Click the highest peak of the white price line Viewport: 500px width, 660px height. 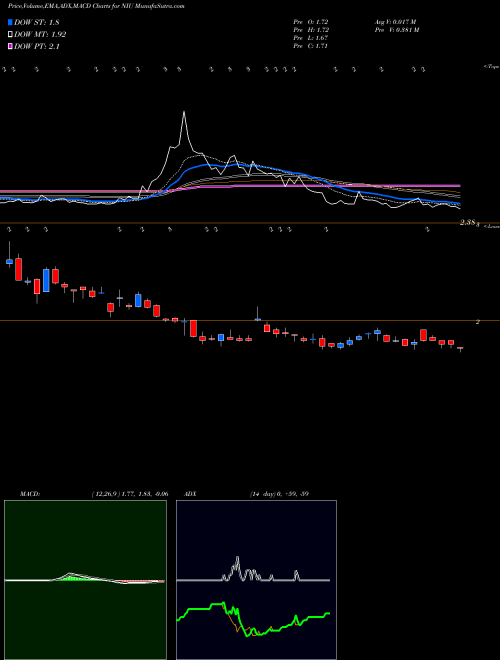(184, 112)
